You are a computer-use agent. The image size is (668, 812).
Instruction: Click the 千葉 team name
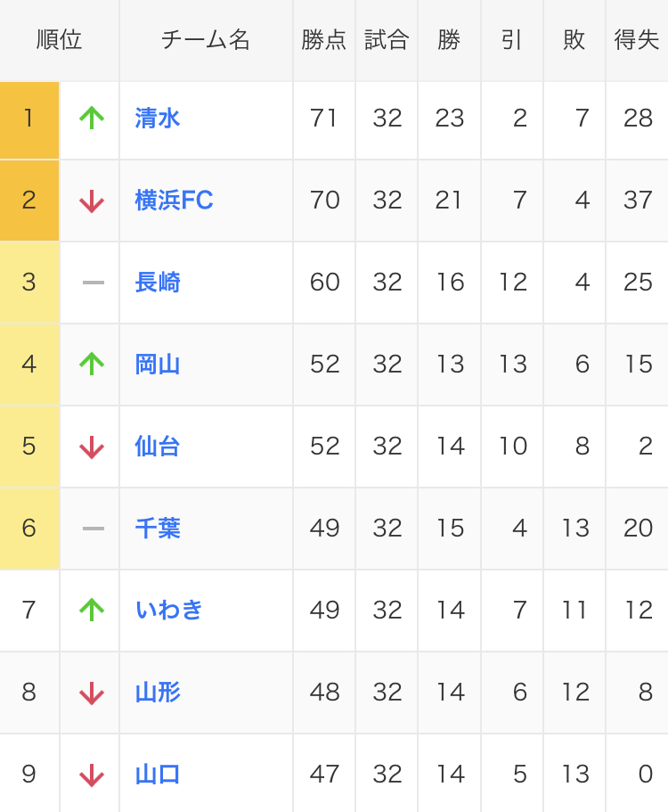158,529
